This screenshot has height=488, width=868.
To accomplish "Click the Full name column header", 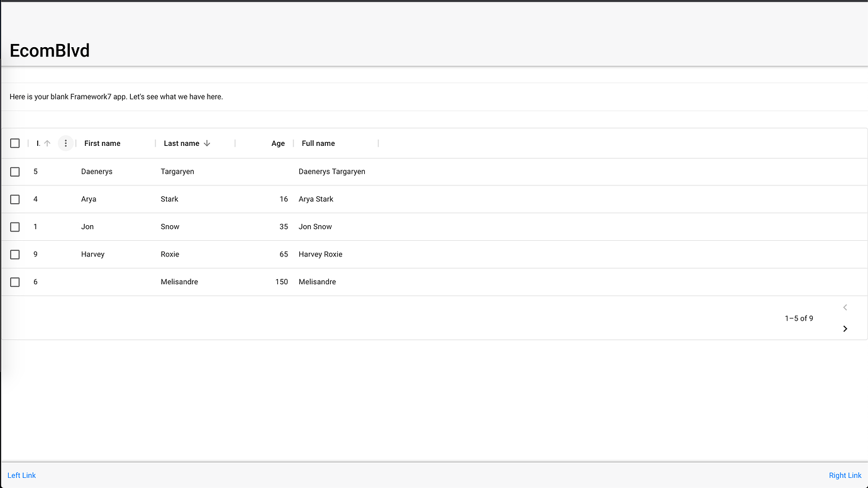I will [318, 143].
